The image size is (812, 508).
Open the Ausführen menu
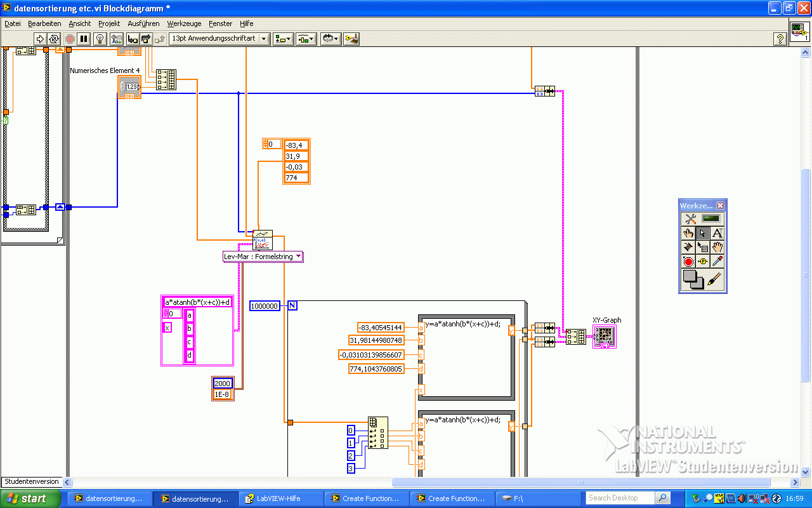point(143,23)
